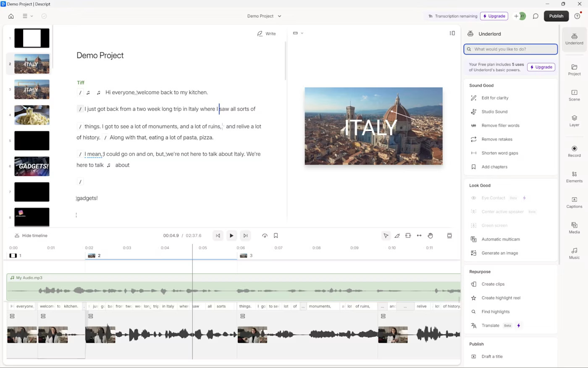588x368 pixels.
Task: Open the Elements panel
Action: tap(574, 177)
